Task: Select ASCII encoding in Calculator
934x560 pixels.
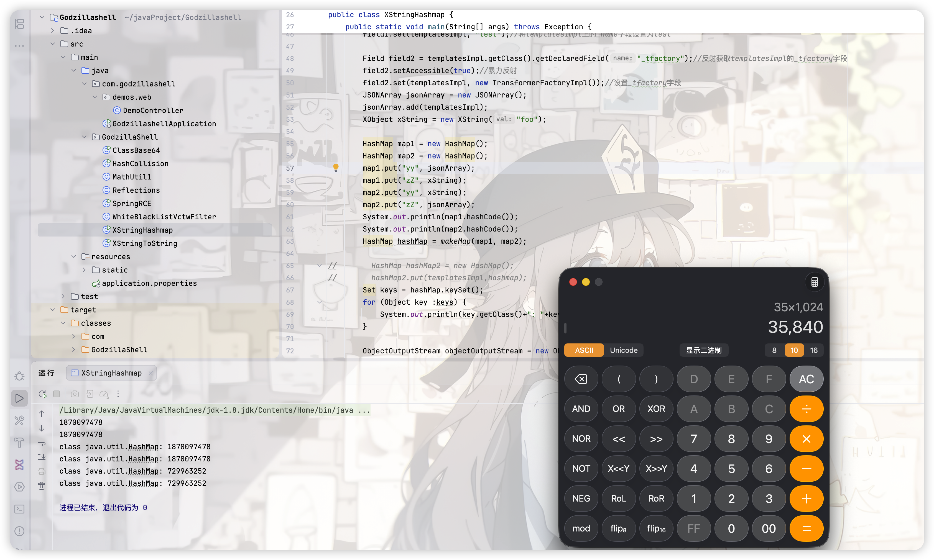Action: click(584, 350)
